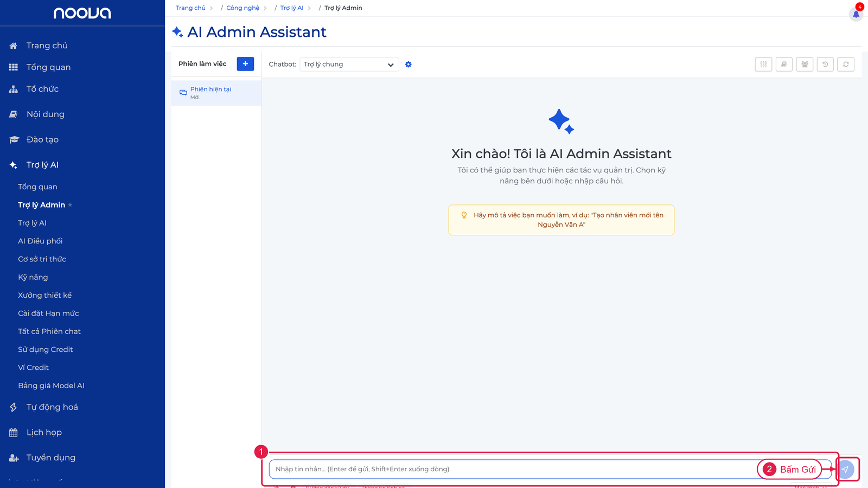Click the book toolbar icon

(784, 64)
